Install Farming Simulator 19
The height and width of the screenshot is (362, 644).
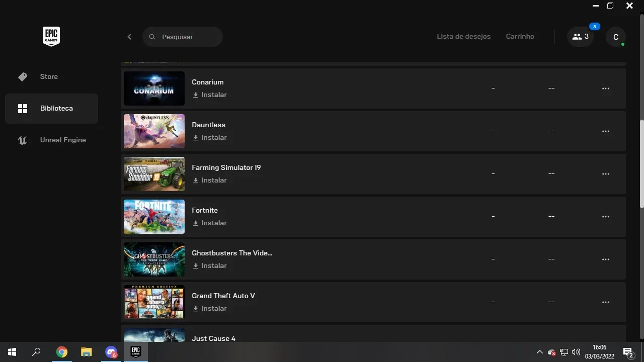(x=210, y=180)
